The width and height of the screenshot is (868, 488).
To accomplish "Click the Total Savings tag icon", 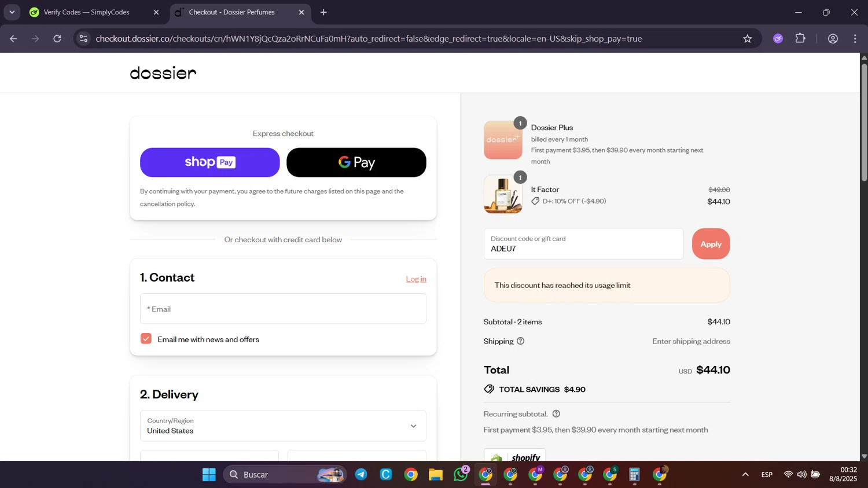I will pos(489,389).
